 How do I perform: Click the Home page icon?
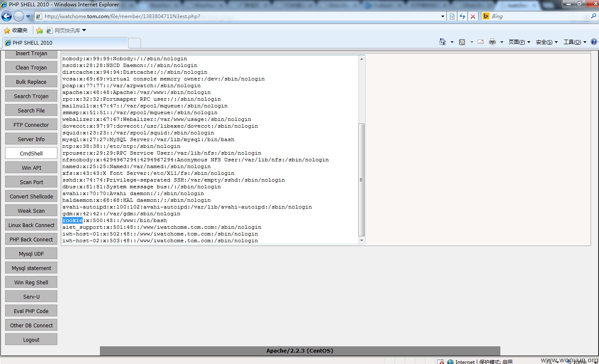tap(443, 42)
